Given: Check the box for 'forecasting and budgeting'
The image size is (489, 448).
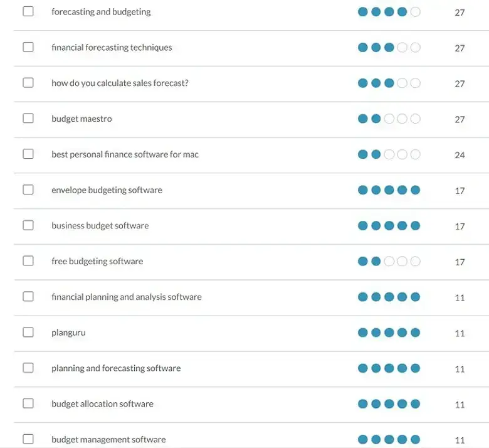Looking at the screenshot, I should coord(28,11).
